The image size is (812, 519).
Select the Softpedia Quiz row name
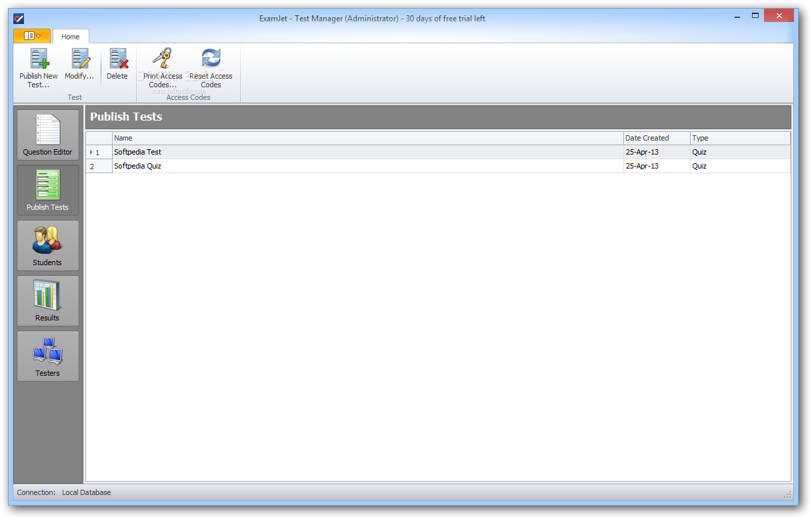click(x=367, y=166)
